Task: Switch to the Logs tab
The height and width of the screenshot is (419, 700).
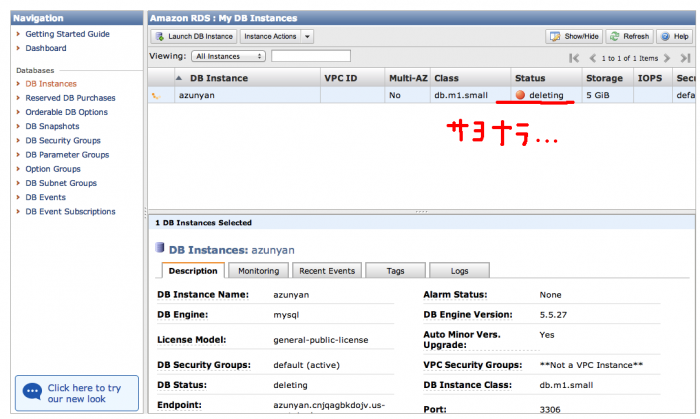Action: click(x=459, y=271)
